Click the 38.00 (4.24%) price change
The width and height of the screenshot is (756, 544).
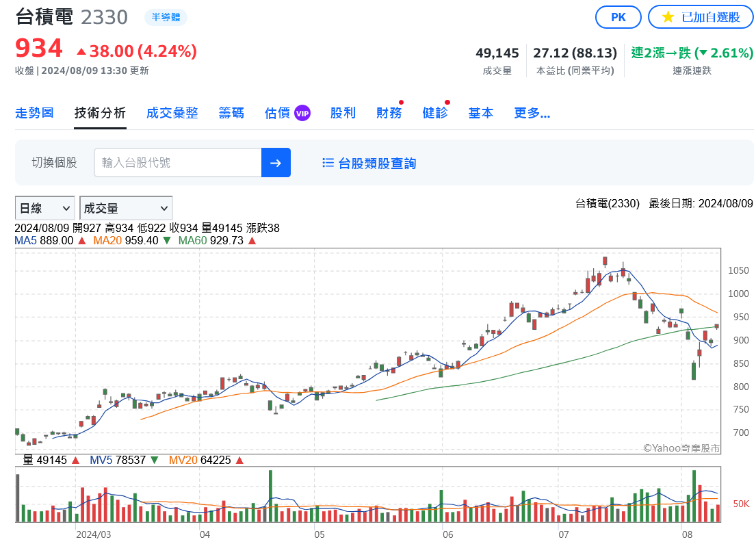[x=137, y=51]
